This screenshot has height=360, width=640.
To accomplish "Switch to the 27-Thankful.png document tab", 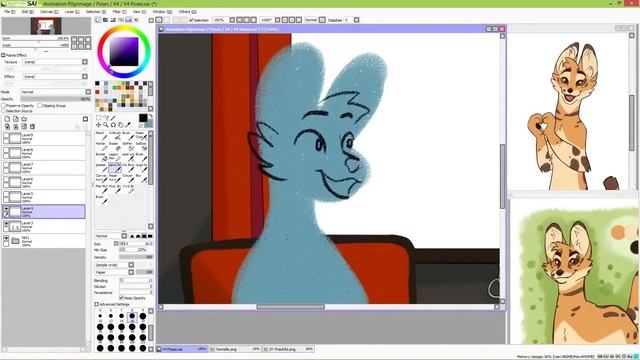I will 288,349.
